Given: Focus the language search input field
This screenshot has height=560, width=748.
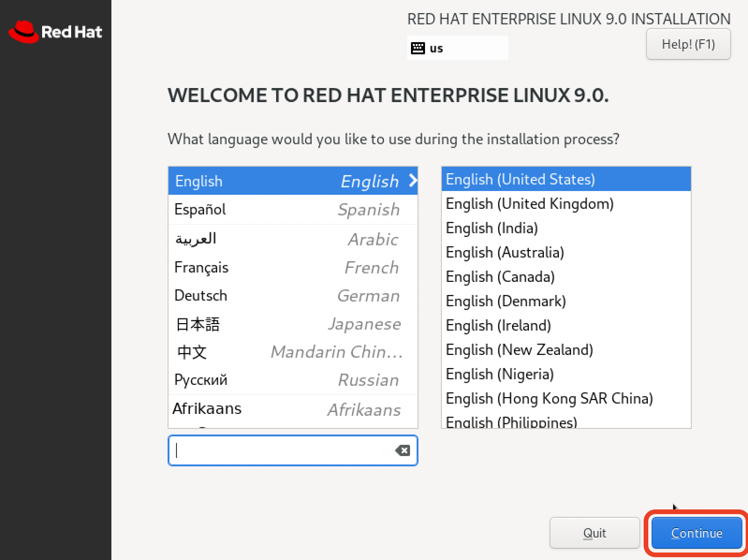Looking at the screenshot, I should (x=293, y=450).
